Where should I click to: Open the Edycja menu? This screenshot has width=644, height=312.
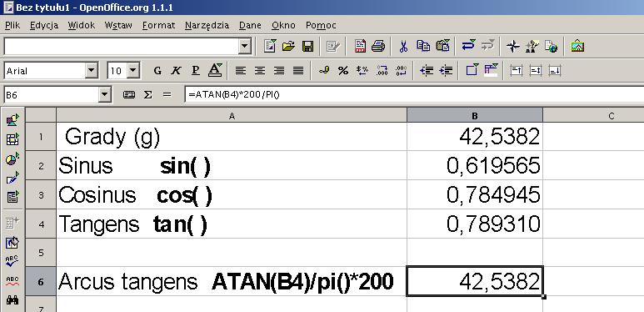[x=44, y=26]
